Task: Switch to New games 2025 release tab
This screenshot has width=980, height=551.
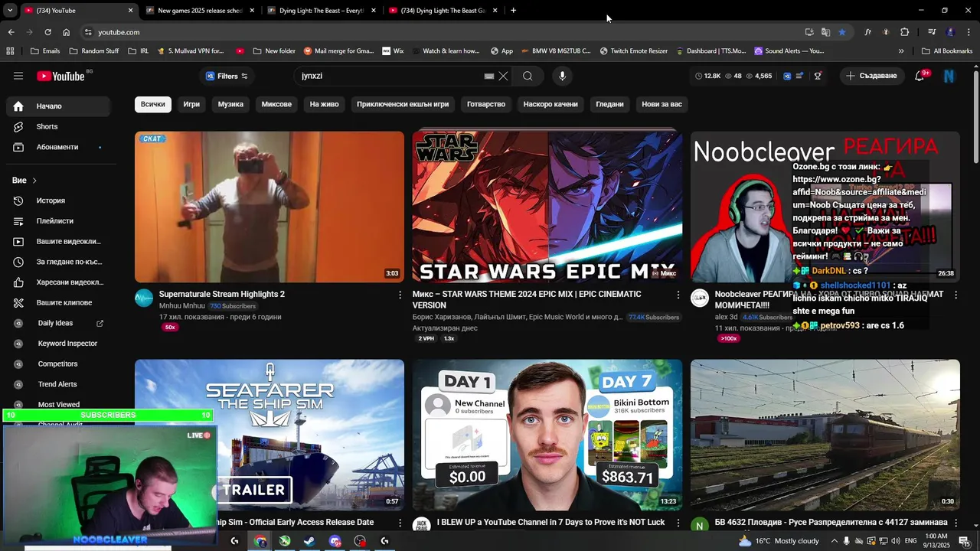Action: (200, 11)
